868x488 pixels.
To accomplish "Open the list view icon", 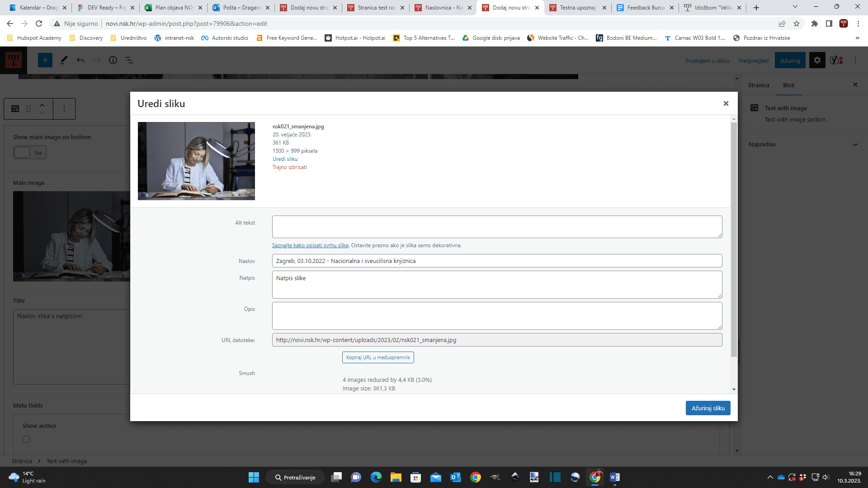I will (x=129, y=60).
